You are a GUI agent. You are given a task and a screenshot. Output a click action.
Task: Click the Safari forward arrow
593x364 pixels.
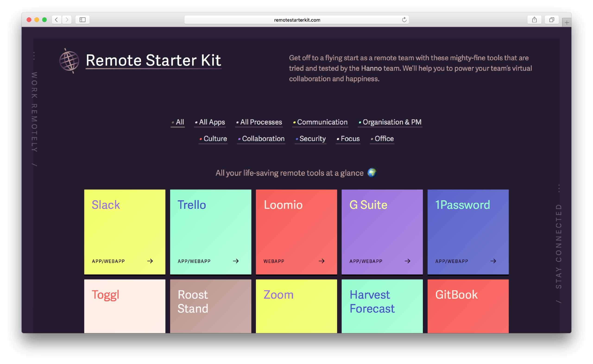[67, 20]
